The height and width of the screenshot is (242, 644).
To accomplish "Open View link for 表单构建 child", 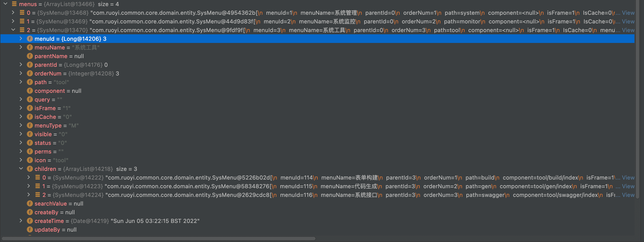I will (628, 177).
